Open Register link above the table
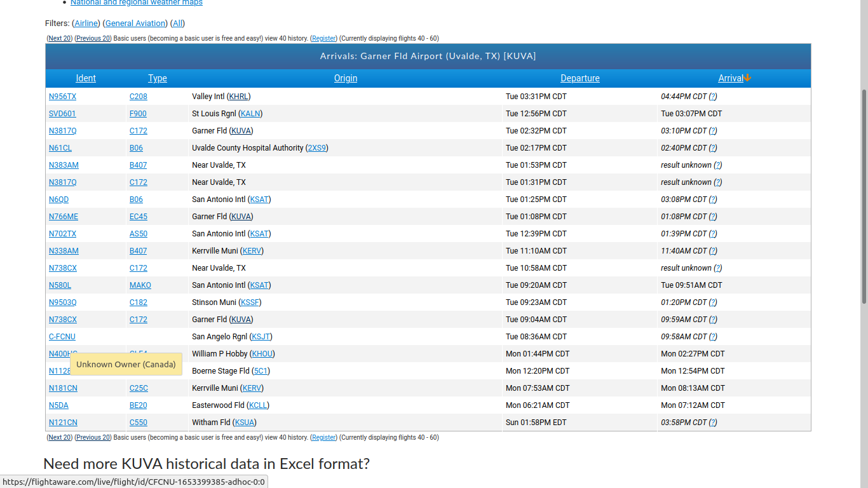This screenshot has width=868, height=488. pyautogui.click(x=324, y=38)
